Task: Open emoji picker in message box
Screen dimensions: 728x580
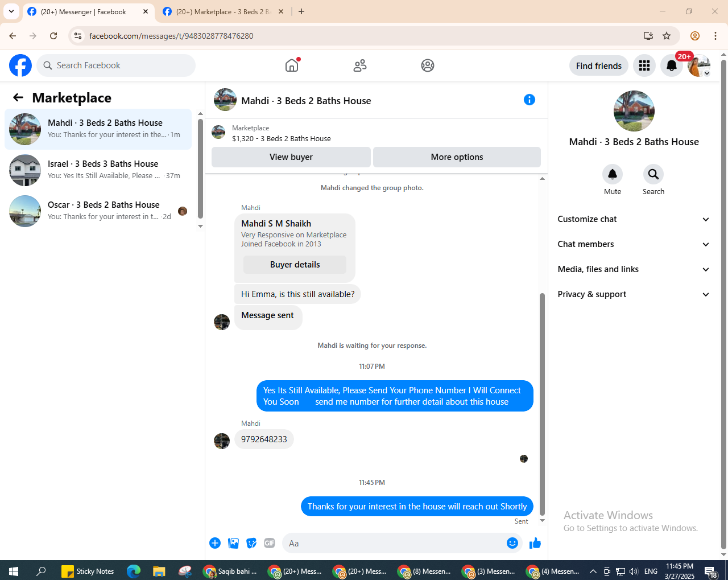Action: (512, 543)
